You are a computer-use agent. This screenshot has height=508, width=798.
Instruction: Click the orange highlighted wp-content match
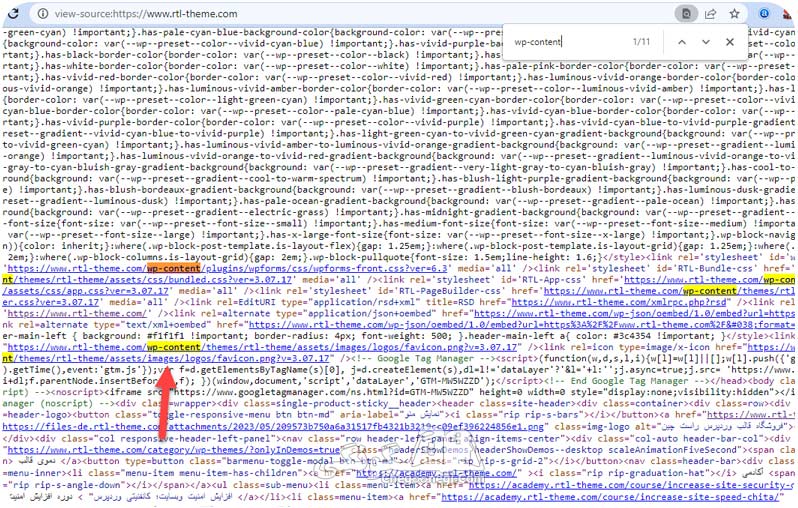174,268
